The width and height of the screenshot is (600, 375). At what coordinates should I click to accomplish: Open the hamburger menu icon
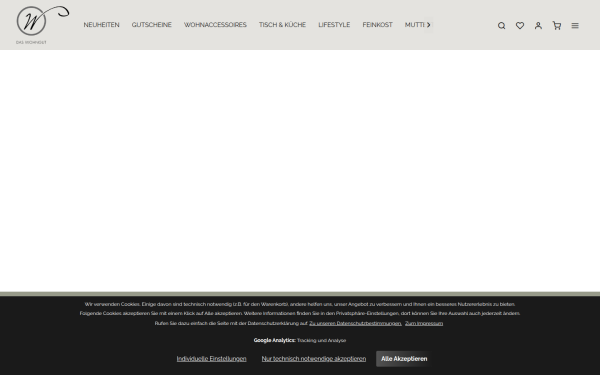pos(575,26)
